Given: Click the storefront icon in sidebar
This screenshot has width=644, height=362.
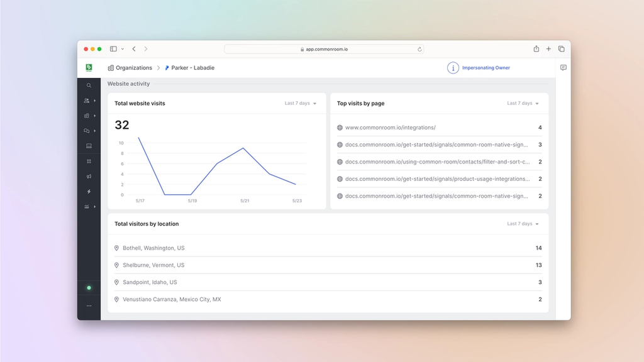Looking at the screenshot, I should 89,146.
